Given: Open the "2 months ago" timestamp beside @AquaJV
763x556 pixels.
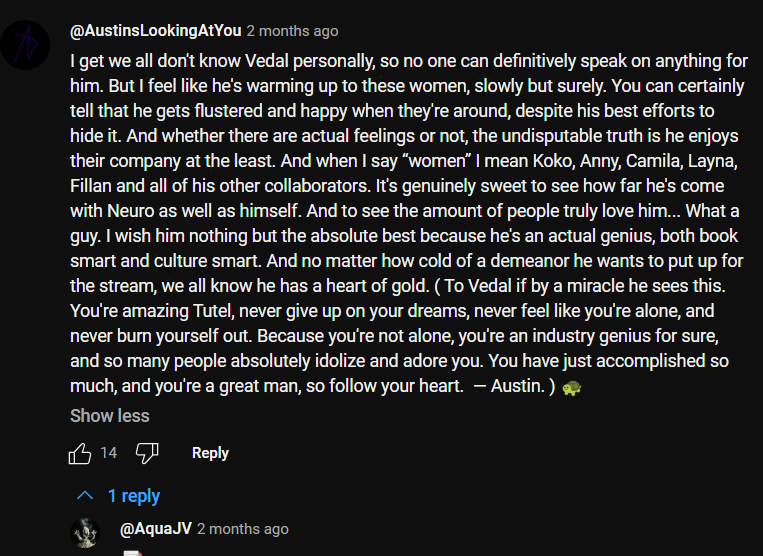Looking at the screenshot, I should tap(243, 528).
